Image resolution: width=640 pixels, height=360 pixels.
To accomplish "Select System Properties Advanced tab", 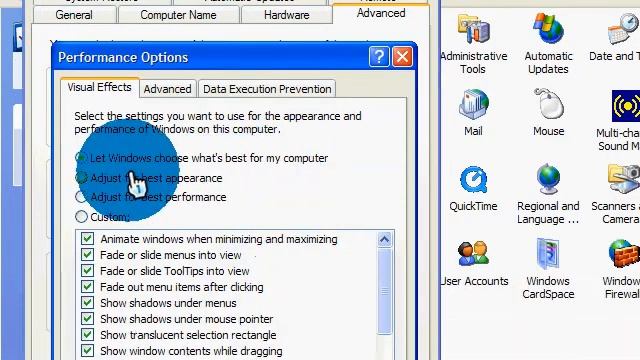I will coord(381,13).
